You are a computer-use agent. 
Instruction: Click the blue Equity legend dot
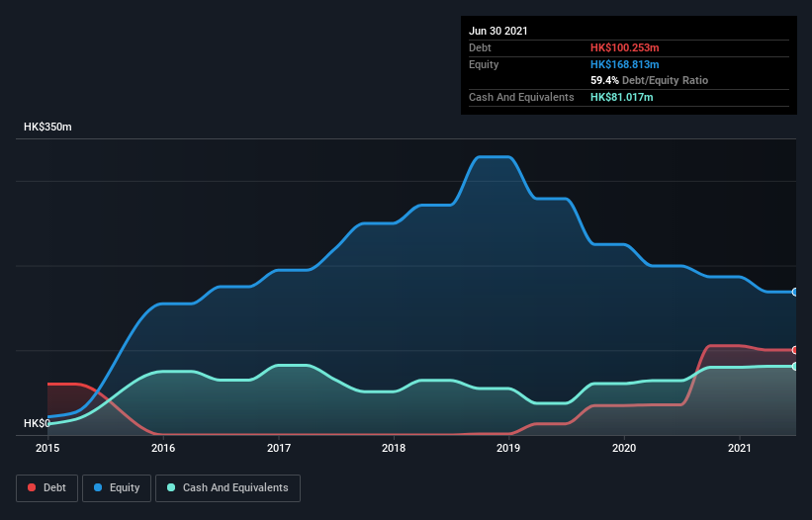pos(98,487)
